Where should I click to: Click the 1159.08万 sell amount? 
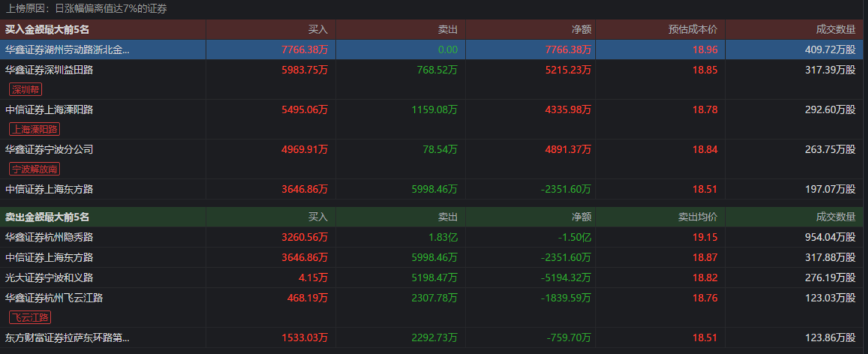[x=434, y=110]
